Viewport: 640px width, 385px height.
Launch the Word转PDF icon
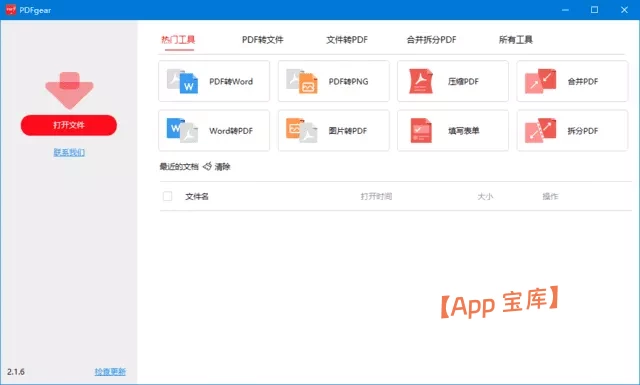click(x=182, y=131)
